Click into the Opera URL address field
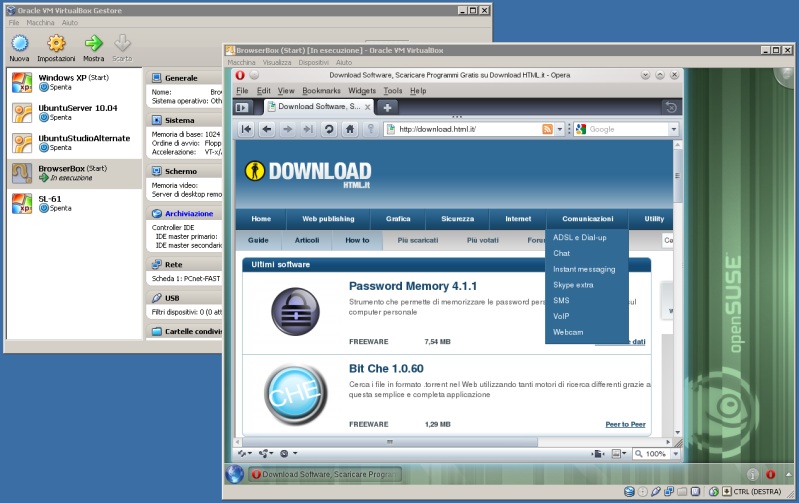The width and height of the screenshot is (799, 503). point(465,129)
